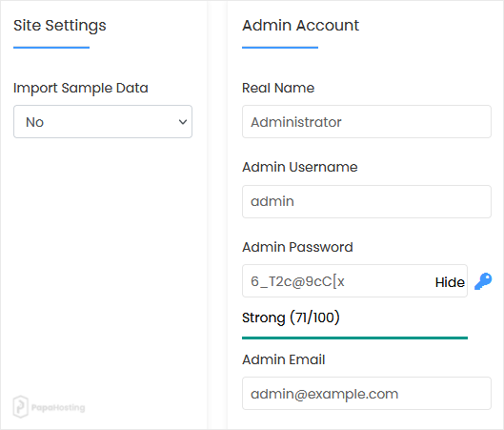Generate a random password with the key icon
This screenshot has height=430, width=504.
[483, 281]
